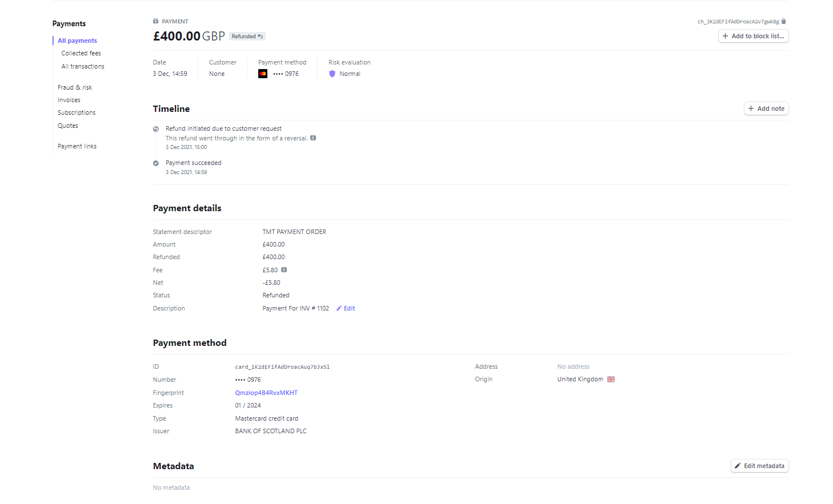This screenshot has width=833, height=504.
Task: Open All transactions page
Action: coord(83,66)
